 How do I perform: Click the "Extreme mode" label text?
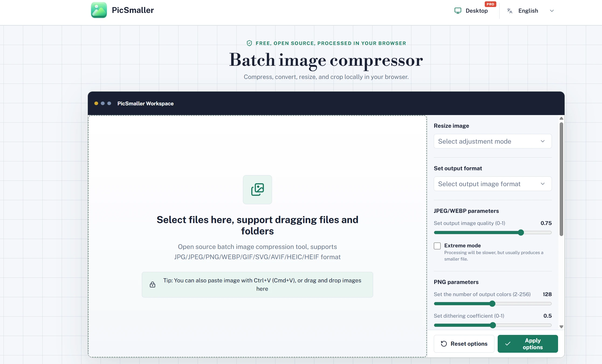[462, 245]
